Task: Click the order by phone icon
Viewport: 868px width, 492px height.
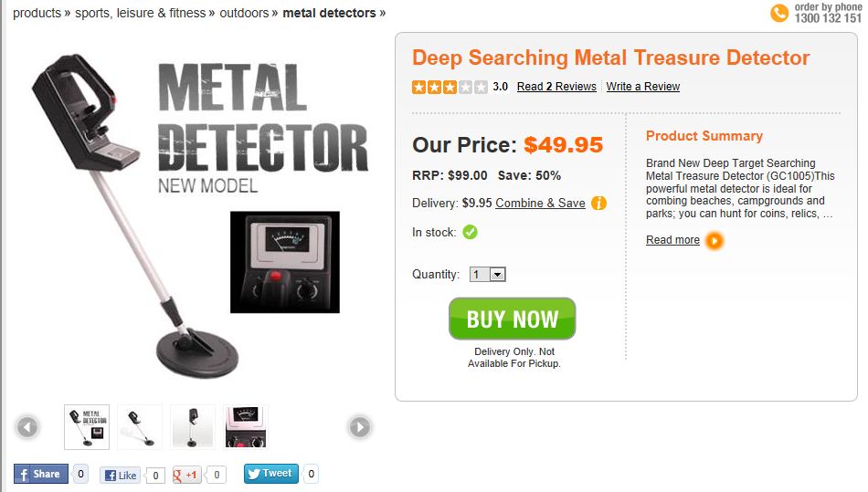Action: click(779, 13)
